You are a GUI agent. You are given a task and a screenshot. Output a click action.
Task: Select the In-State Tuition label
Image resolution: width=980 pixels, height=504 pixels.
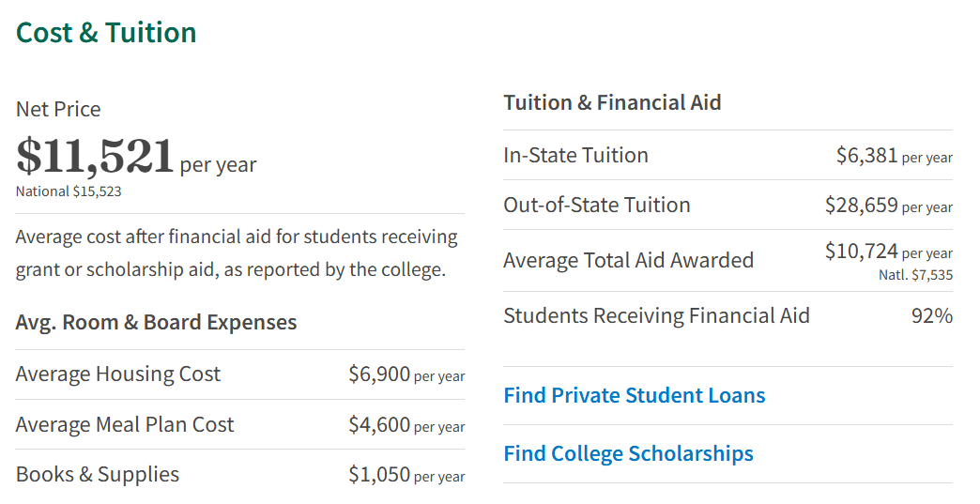tap(575, 155)
